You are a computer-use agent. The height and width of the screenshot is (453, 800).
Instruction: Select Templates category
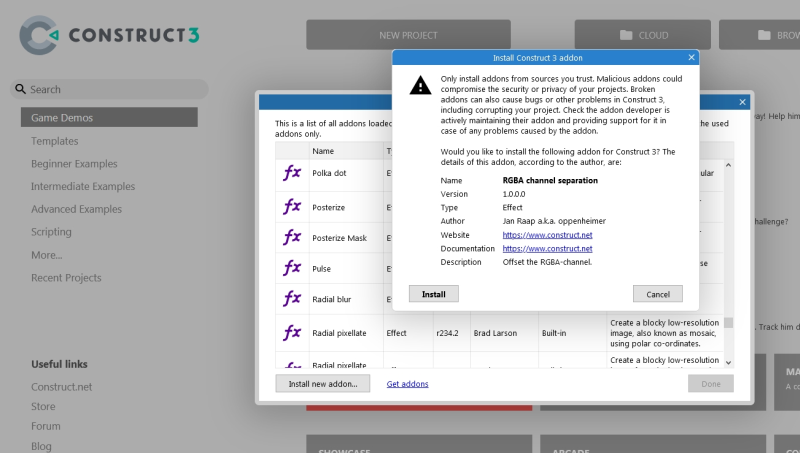tap(55, 141)
